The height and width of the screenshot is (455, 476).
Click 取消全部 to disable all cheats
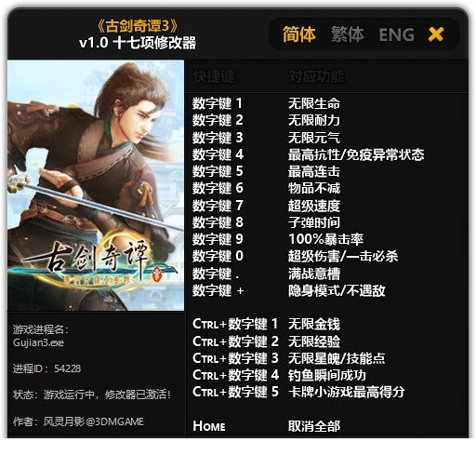(x=314, y=426)
